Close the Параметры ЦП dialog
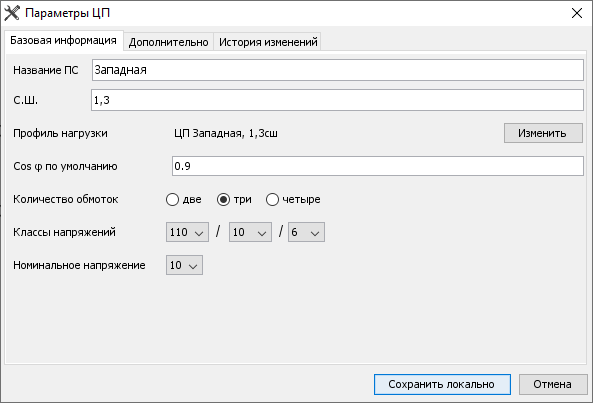 (577, 13)
